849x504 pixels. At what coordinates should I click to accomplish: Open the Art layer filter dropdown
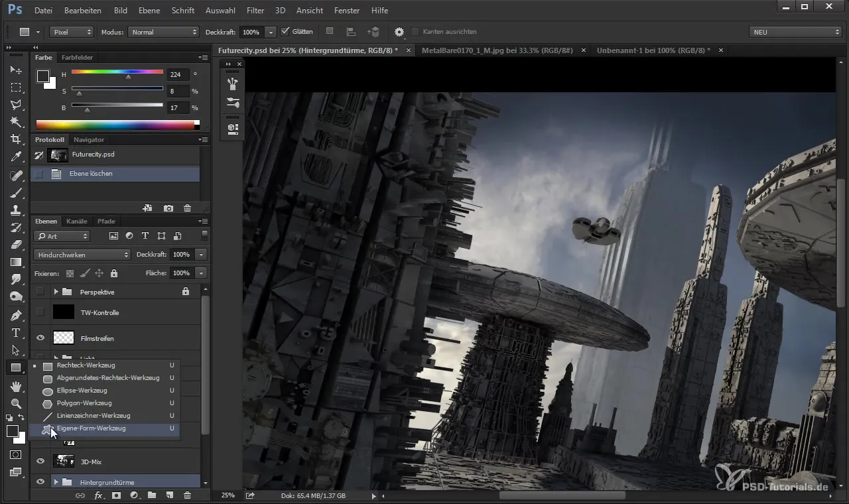pos(62,236)
